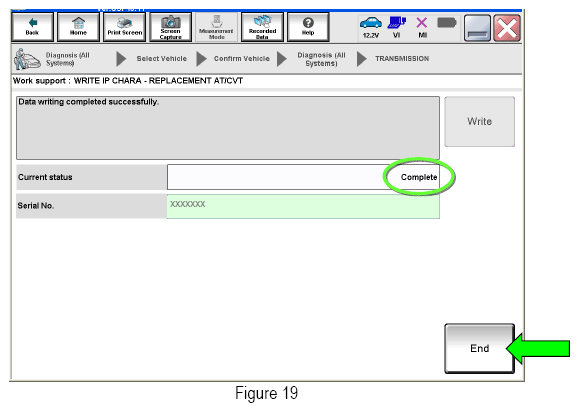Select Measurement Mode icon
Screen dimensions: 579x412
216,27
